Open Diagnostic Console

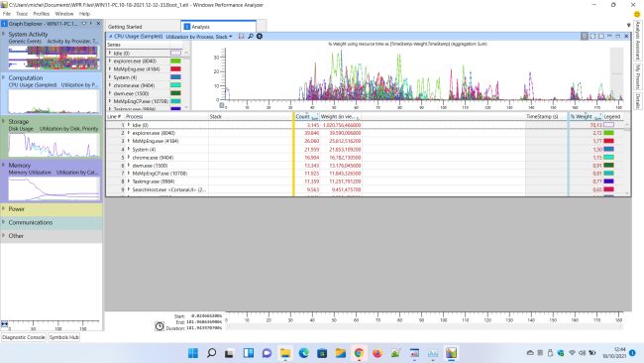(24, 337)
